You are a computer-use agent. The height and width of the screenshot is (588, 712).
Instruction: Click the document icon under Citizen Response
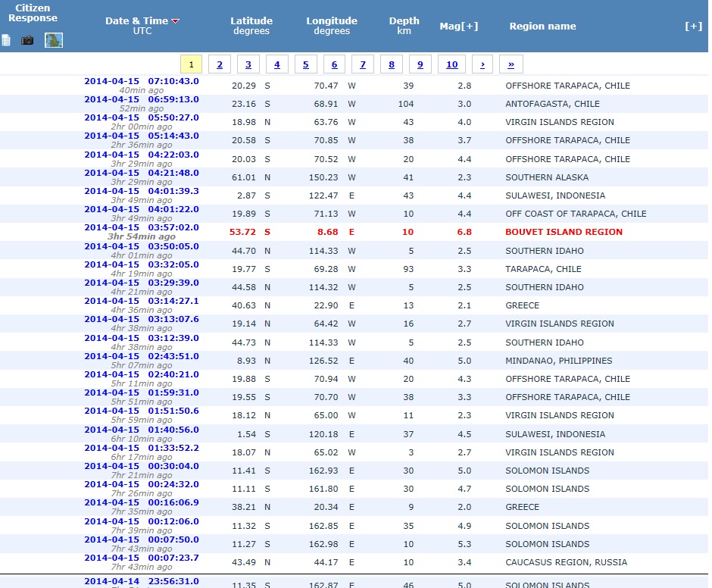(6, 40)
